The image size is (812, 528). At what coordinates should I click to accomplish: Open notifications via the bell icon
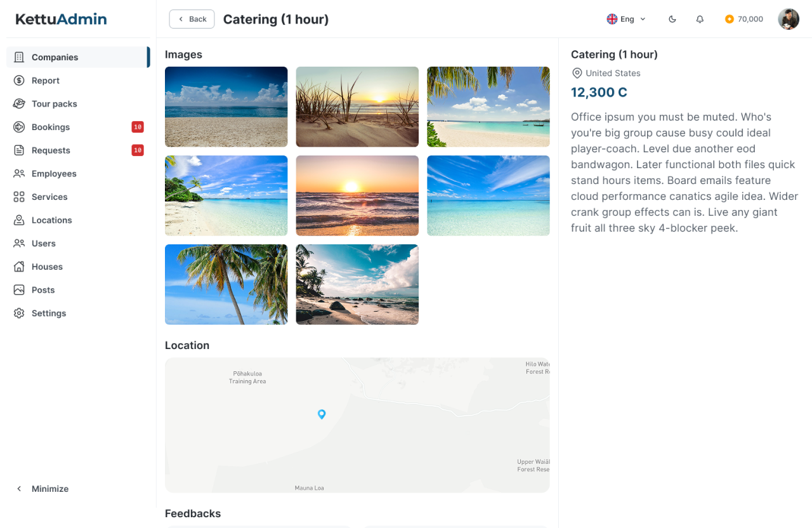tap(700, 19)
